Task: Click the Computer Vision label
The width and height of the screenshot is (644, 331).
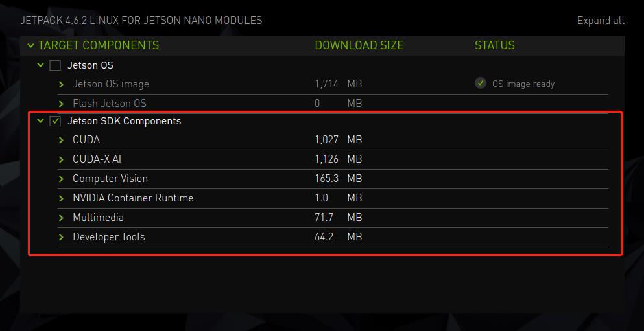Action: pyautogui.click(x=110, y=179)
